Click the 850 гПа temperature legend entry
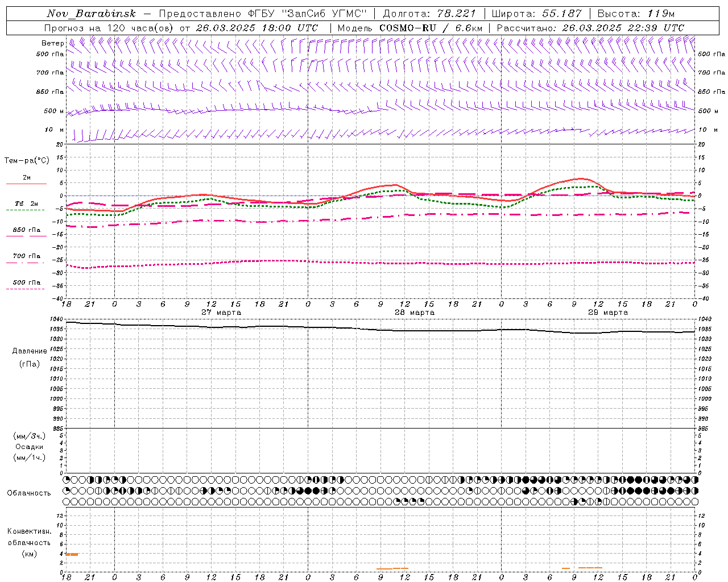The image size is (728, 582). point(26,230)
